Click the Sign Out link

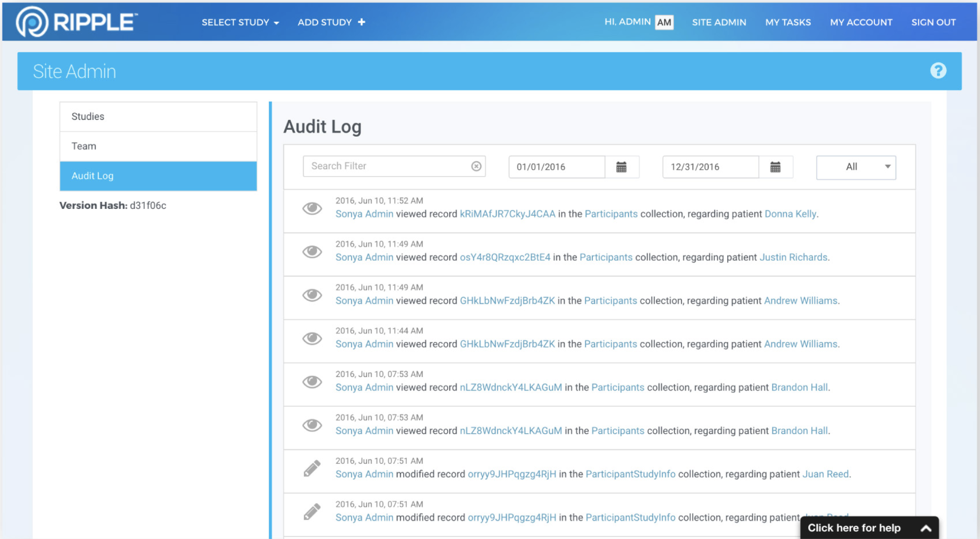(x=933, y=22)
